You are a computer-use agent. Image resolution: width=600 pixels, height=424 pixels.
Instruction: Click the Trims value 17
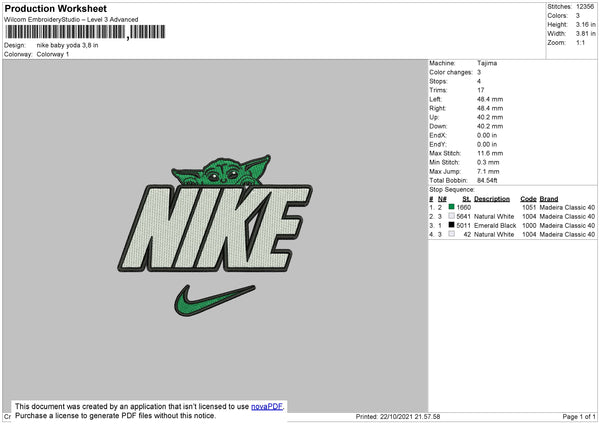[x=481, y=90]
